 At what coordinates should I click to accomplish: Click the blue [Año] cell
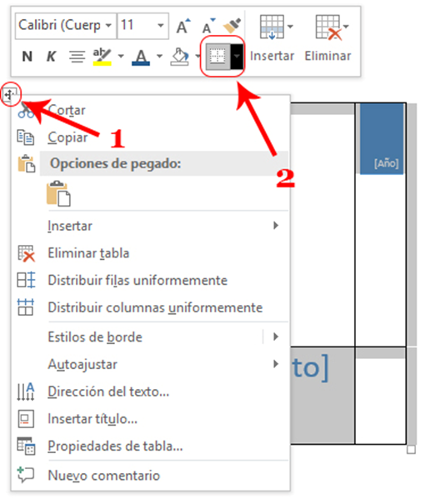(x=381, y=139)
